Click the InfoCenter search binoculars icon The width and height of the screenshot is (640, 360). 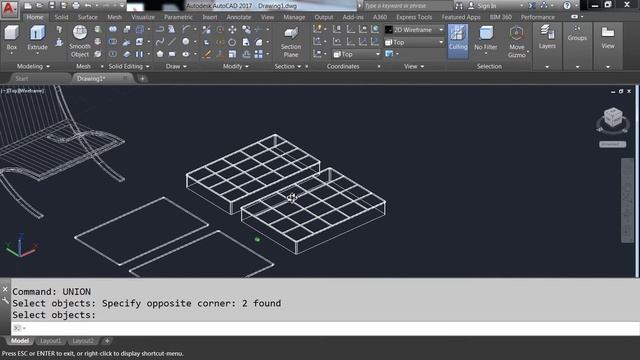coord(459,6)
